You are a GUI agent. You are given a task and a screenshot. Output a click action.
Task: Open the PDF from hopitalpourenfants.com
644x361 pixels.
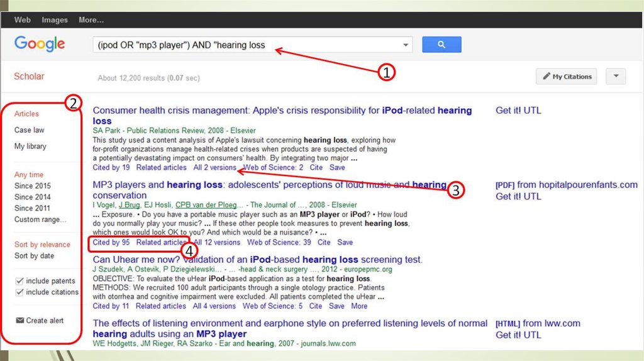pos(566,185)
